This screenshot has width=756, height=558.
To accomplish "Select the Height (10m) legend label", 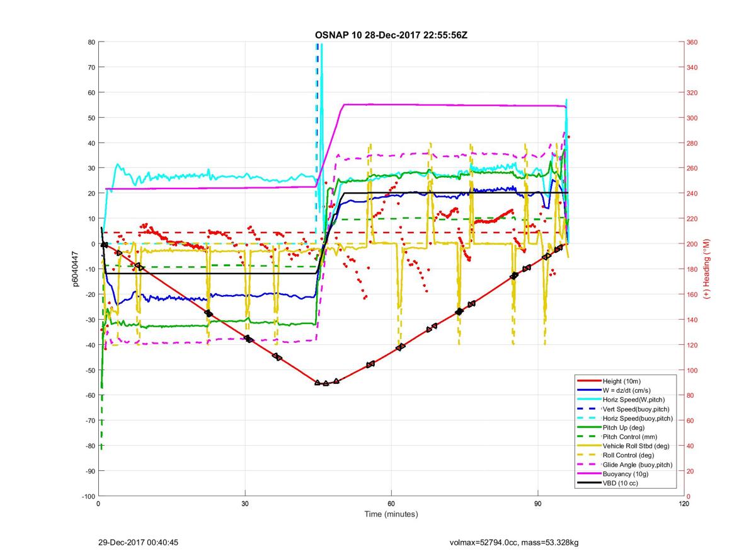I will point(621,381).
